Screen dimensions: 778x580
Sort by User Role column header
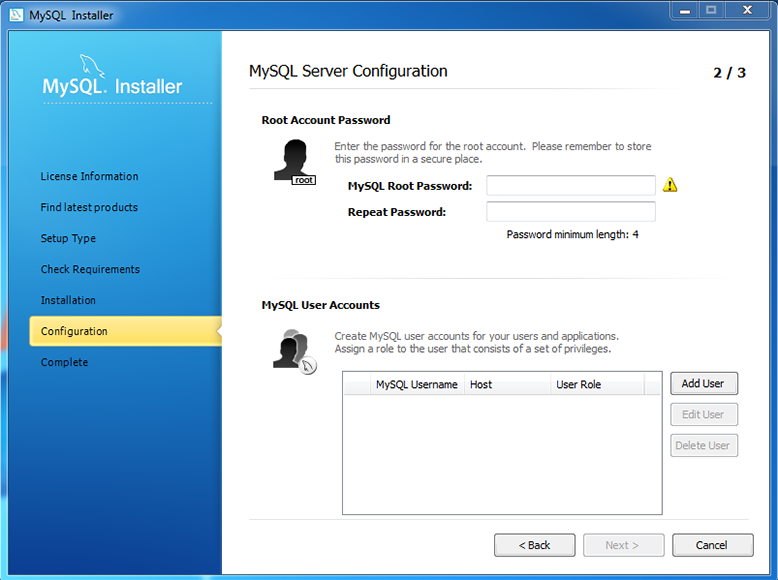coord(597,385)
